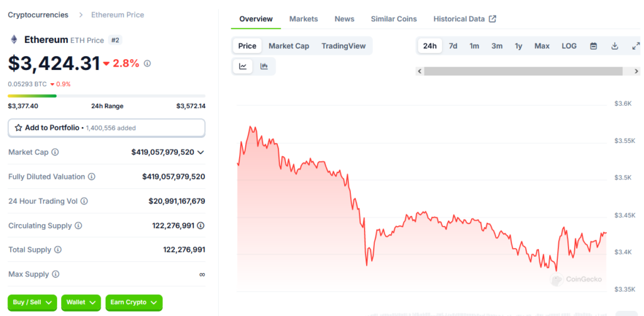Screen dimensions: 644x316
Task: Click the $3,424.31 price value
Action: 54,64
